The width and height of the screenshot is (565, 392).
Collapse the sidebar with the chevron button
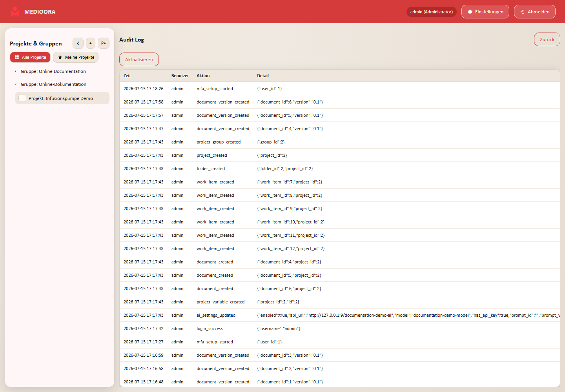[x=78, y=43]
